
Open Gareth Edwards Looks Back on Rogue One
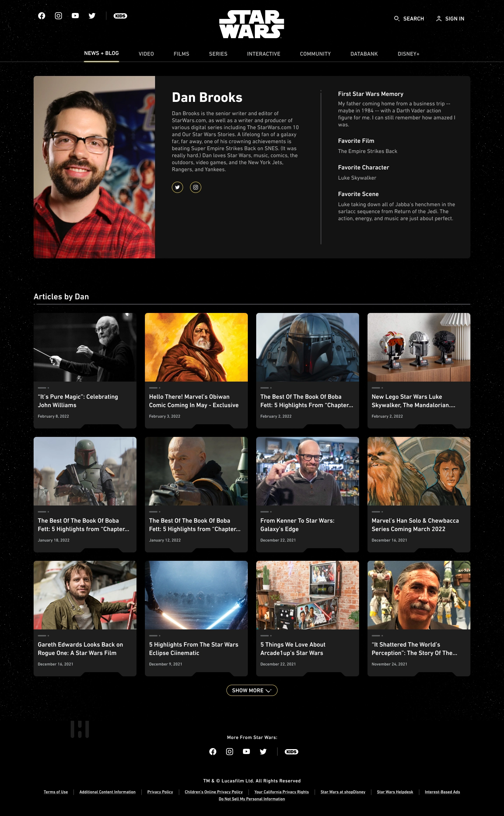80,649
